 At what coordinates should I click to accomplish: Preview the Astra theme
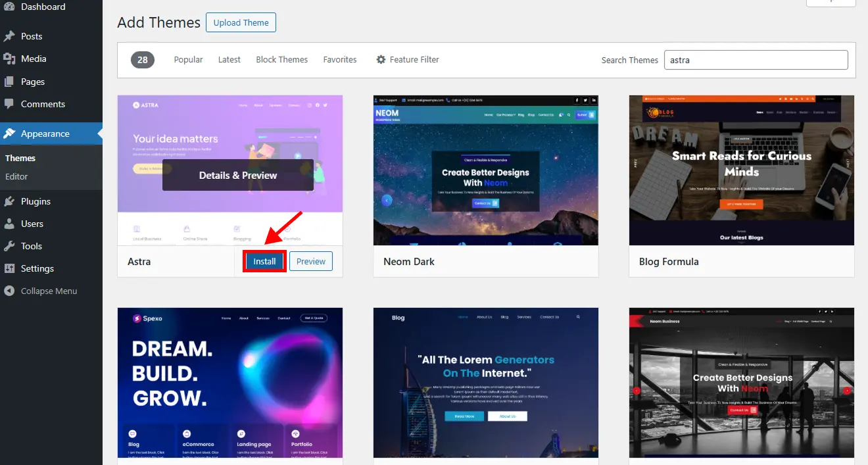(x=310, y=261)
